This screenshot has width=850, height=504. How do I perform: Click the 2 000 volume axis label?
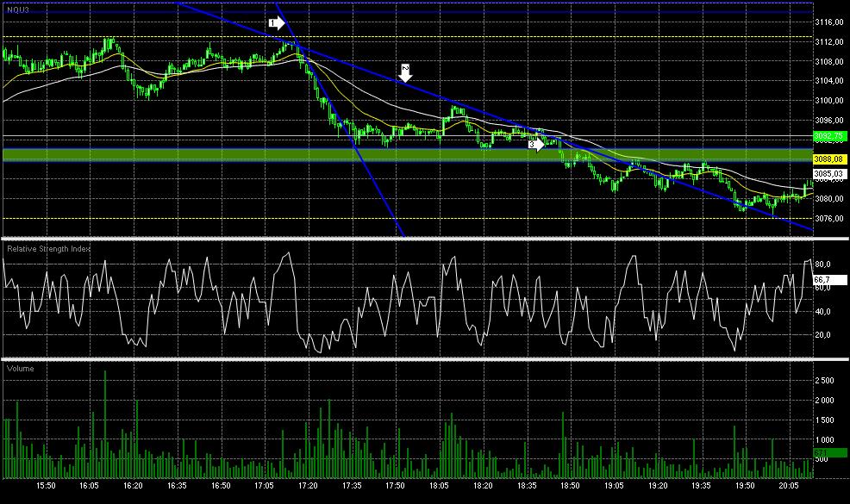[824, 401]
